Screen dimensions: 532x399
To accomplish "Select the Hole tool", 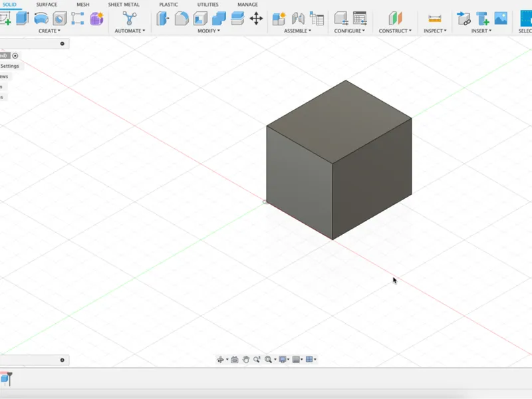I will [x=60, y=19].
